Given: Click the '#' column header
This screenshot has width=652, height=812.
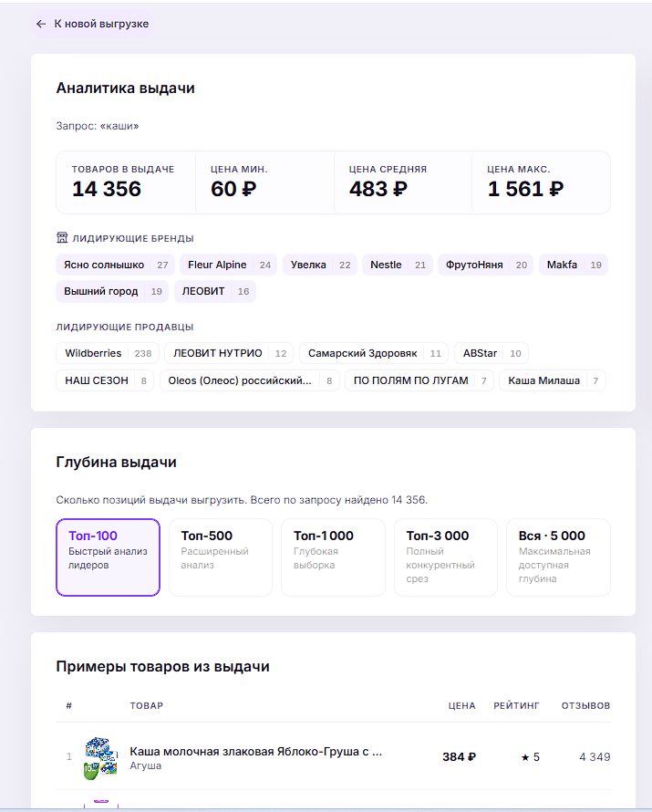Looking at the screenshot, I should pos(68,705).
